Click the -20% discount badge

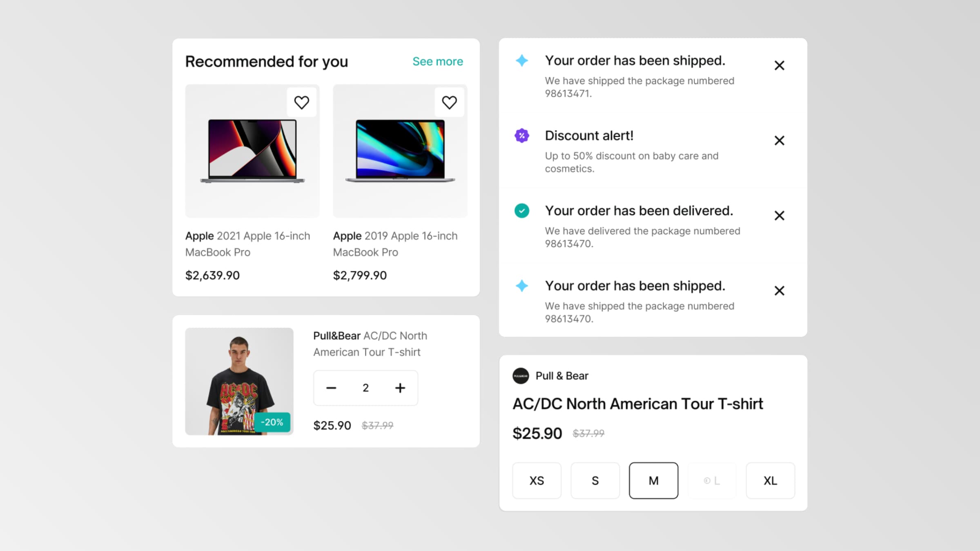pos(272,422)
